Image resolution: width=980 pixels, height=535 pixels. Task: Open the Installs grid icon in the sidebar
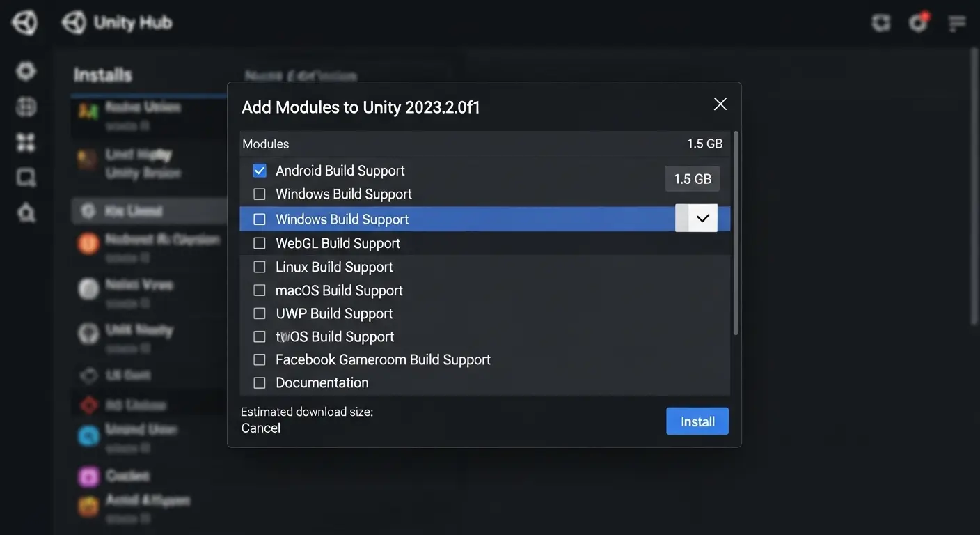[x=24, y=141]
